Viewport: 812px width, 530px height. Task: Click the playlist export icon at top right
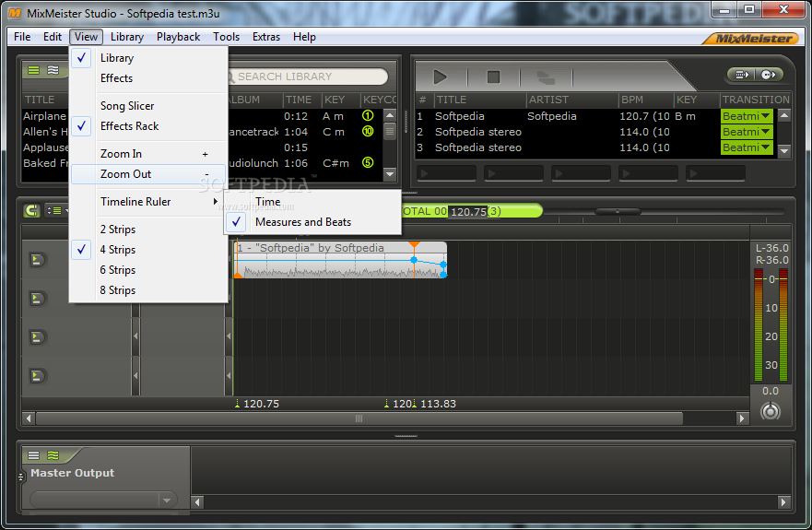pyautogui.click(x=742, y=75)
